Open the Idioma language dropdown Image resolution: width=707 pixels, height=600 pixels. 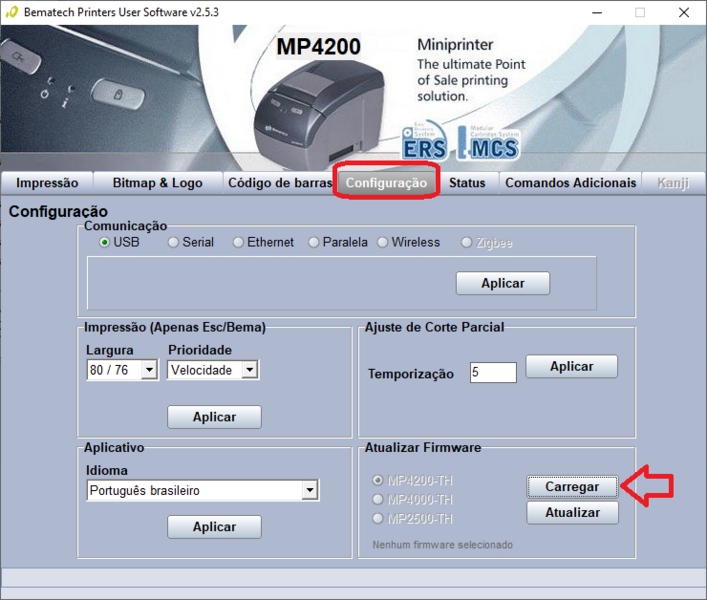tap(310, 490)
